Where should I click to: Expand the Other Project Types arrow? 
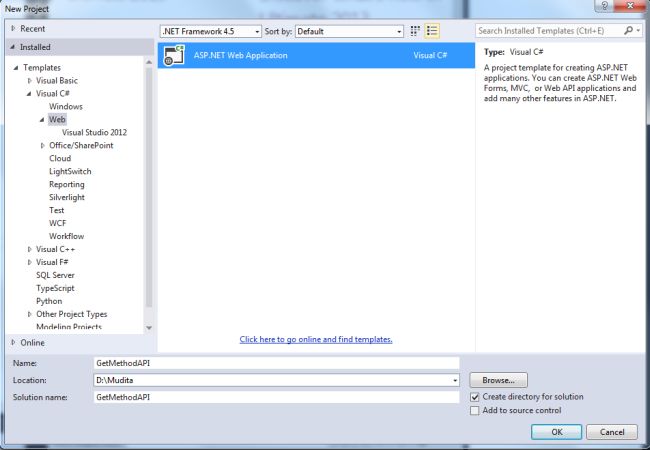point(29,314)
